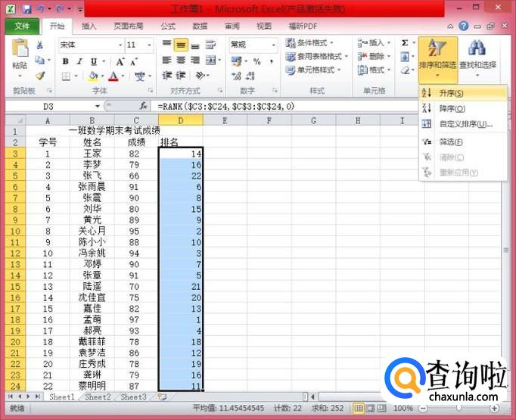Switch to the 公式 formulas tab
The height and width of the screenshot is (420, 516).
click(168, 26)
